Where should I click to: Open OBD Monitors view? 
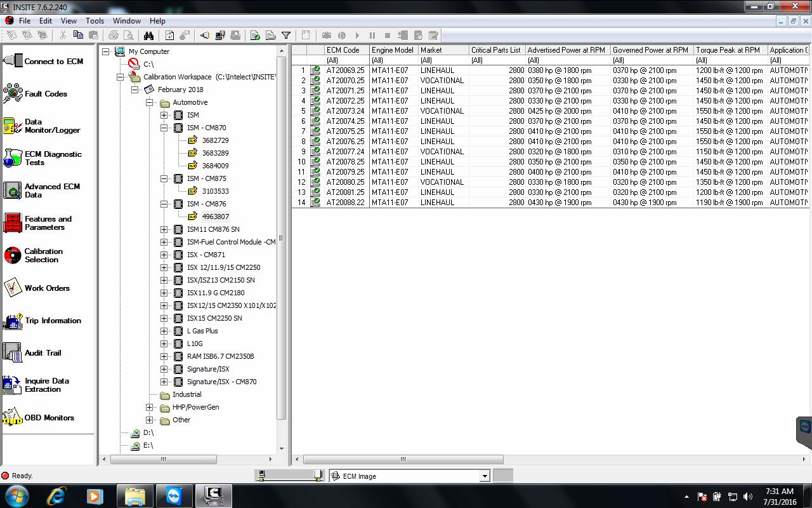click(x=13, y=418)
